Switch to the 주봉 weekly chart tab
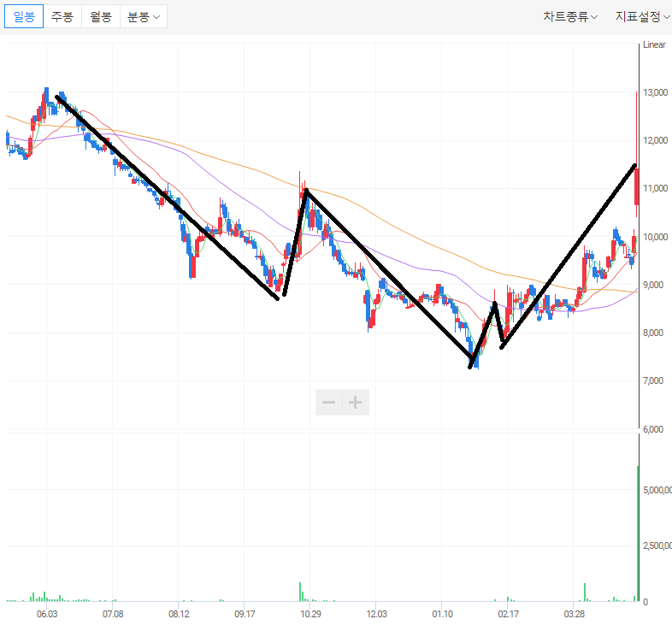This screenshot has width=672, height=625. click(62, 17)
